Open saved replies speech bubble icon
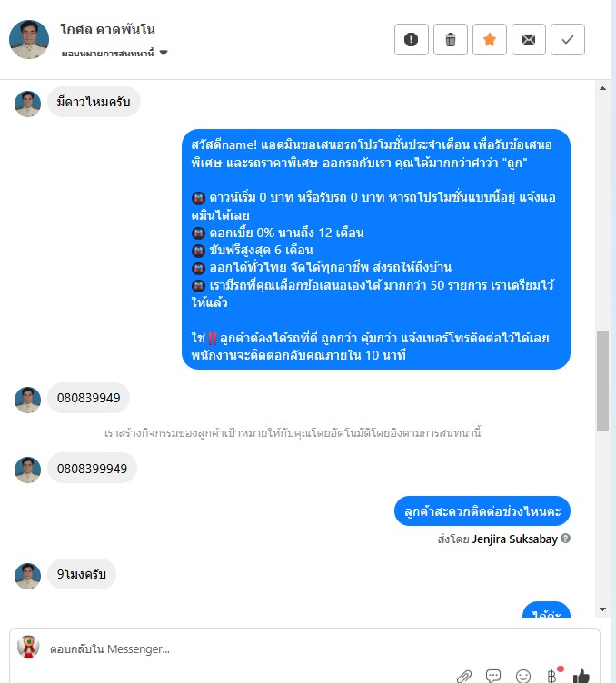 pyautogui.click(x=493, y=676)
